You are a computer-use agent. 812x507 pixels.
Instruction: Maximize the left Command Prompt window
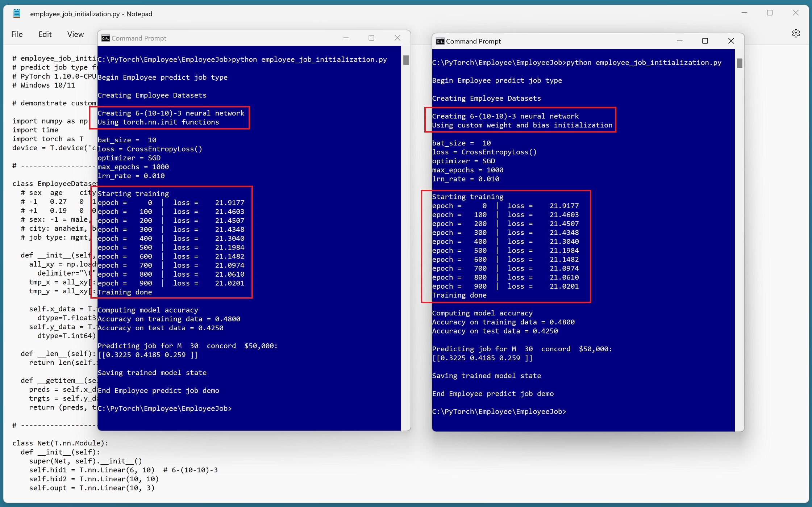pos(371,38)
